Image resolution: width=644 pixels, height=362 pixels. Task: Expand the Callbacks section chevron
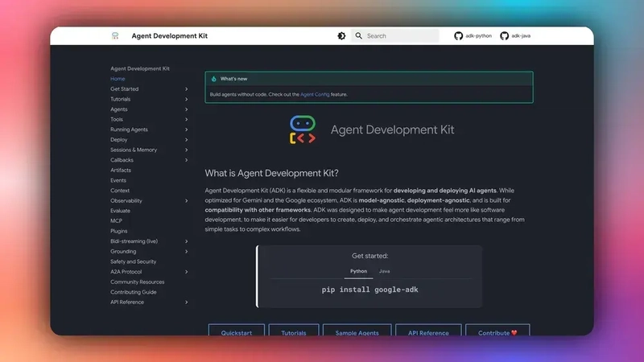[187, 160]
